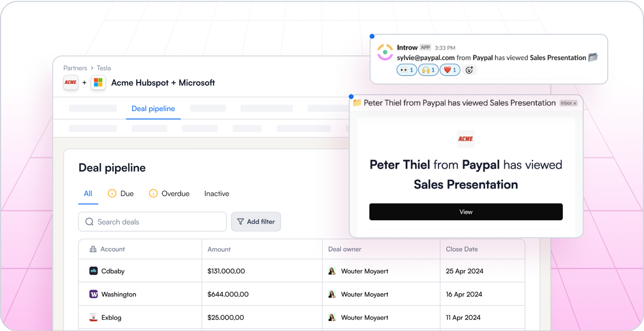644x331 pixels.
Task: Go to Partners in the breadcrumb
Action: click(x=75, y=68)
